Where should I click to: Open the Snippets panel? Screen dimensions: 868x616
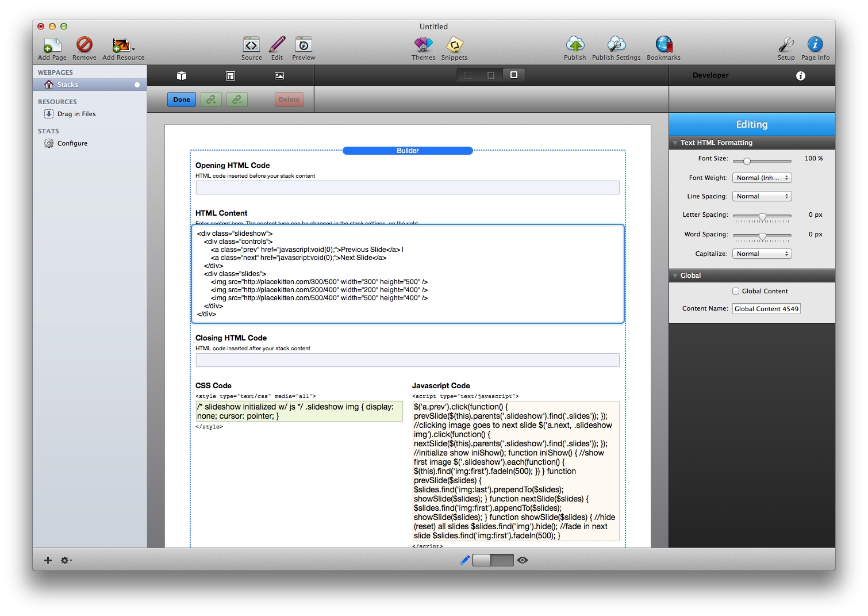[454, 45]
